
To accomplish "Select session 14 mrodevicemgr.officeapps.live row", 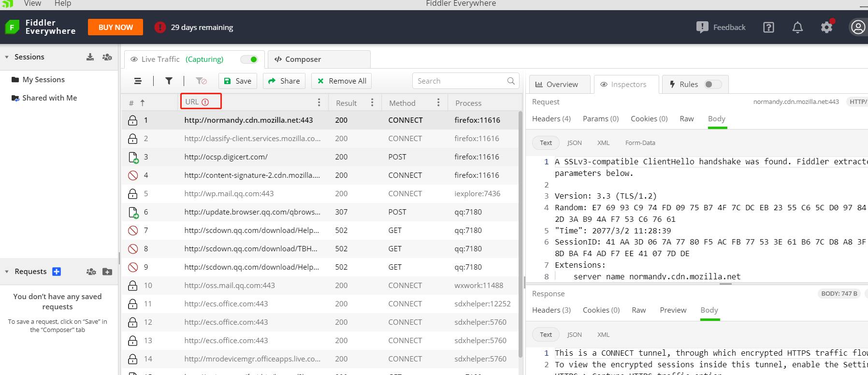I will (319, 359).
